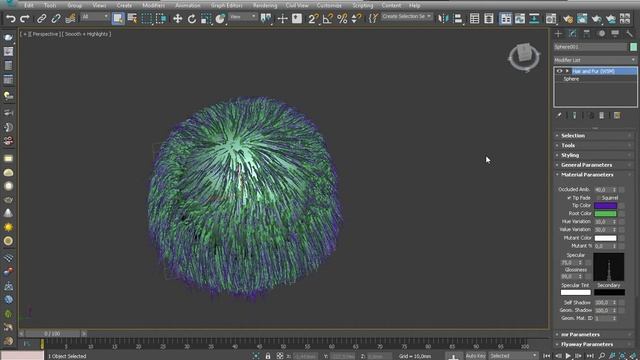Open the Edit menu
Screen dimensions: 640x360
[x=29, y=6]
